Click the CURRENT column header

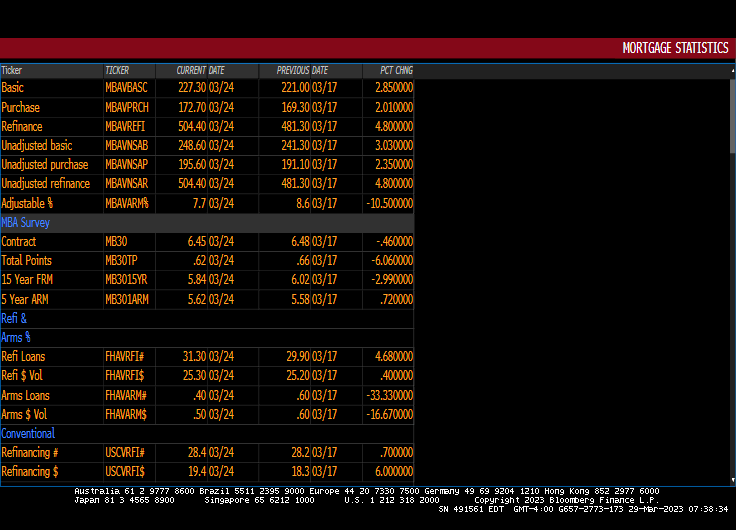tap(190, 71)
